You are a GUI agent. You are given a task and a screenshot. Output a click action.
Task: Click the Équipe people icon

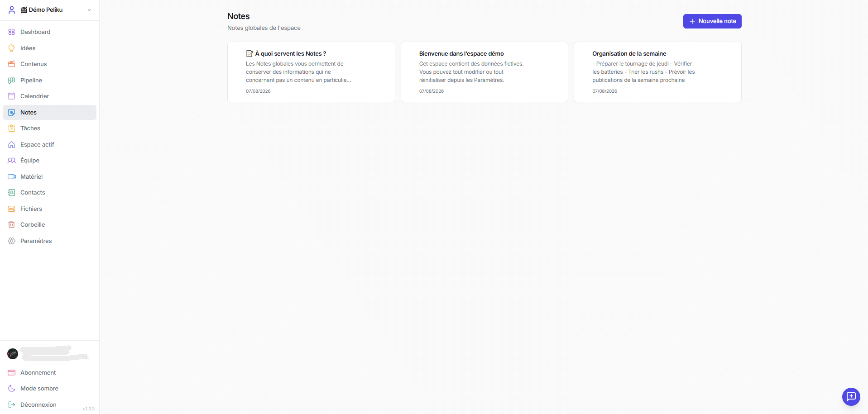pyautogui.click(x=12, y=161)
